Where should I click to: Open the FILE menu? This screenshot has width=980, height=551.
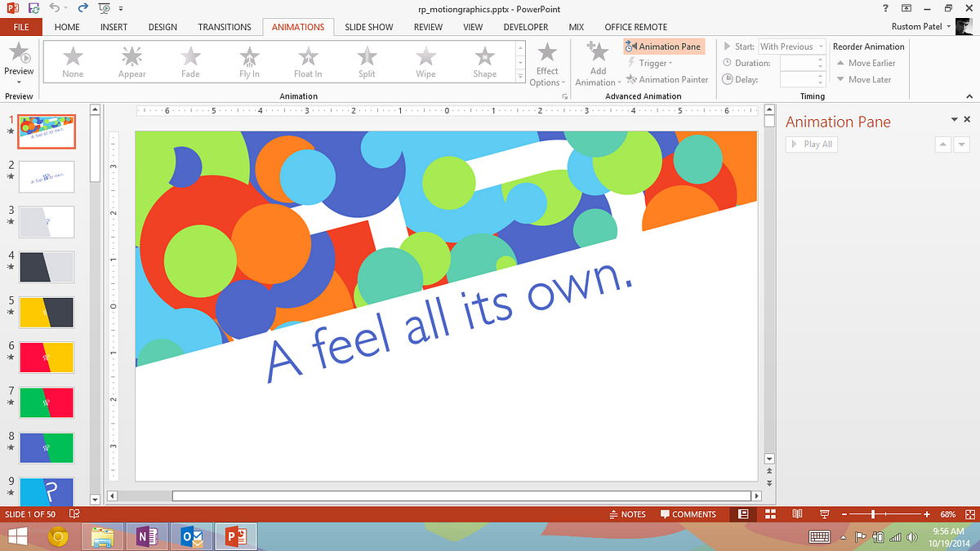click(20, 26)
